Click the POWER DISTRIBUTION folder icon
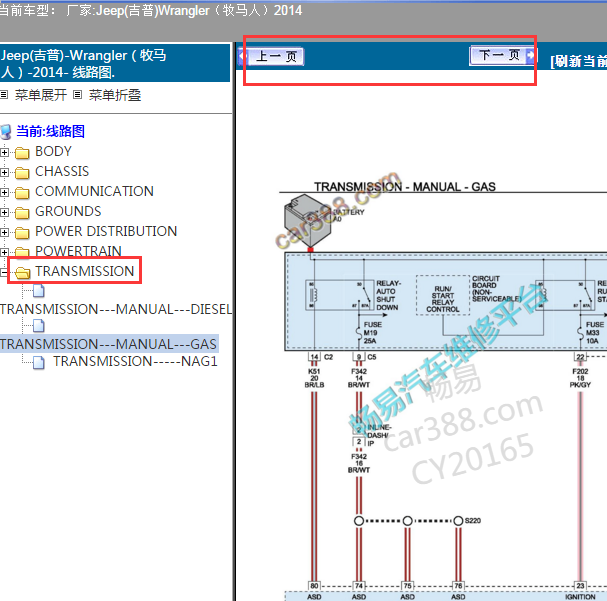The height and width of the screenshot is (601, 607). tap(22, 233)
